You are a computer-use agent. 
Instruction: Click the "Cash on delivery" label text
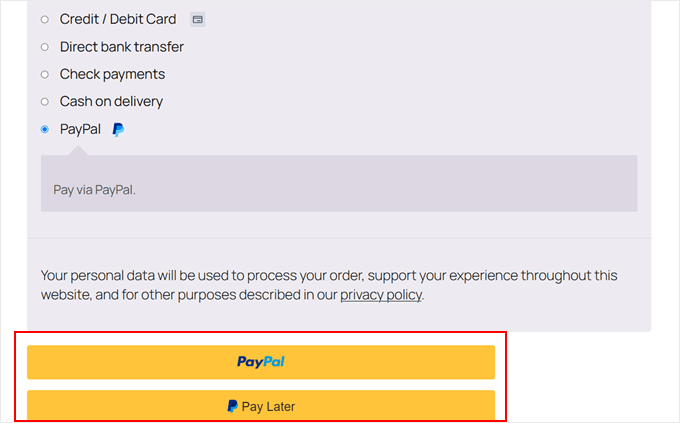coord(111,101)
